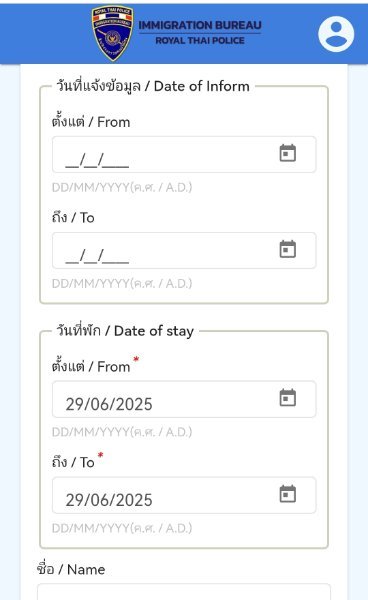
Task: Select the Date of stay To field showing 29/06/2025
Action: click(x=184, y=495)
